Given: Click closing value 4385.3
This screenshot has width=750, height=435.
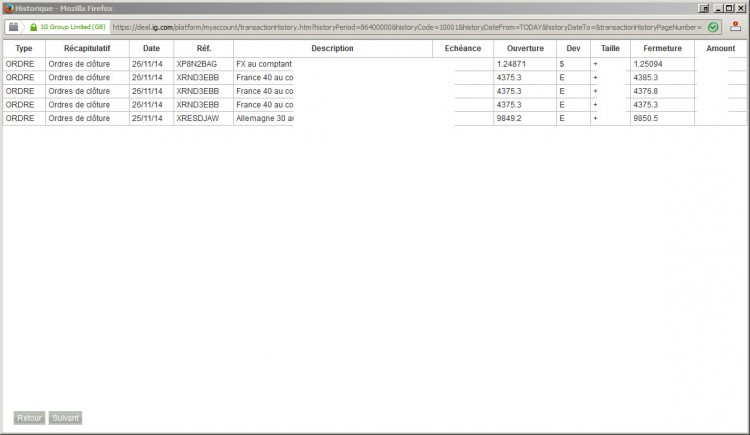Looking at the screenshot, I should 646,78.
